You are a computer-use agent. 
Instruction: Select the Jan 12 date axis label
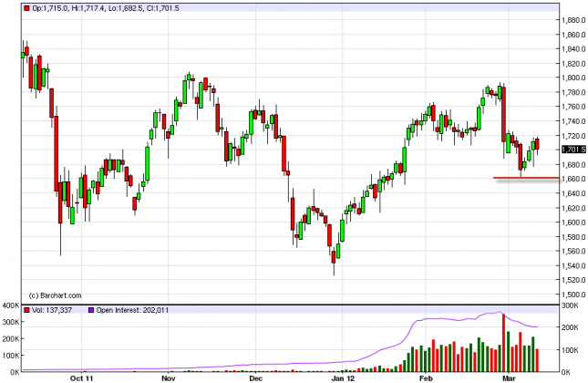coord(341,377)
